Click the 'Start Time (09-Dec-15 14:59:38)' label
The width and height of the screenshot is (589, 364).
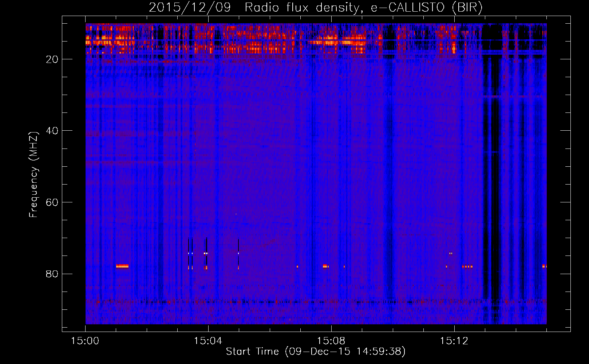click(x=316, y=352)
